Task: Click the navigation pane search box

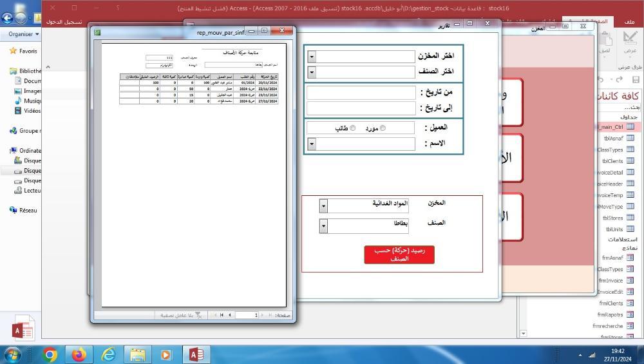Action: click(618, 107)
